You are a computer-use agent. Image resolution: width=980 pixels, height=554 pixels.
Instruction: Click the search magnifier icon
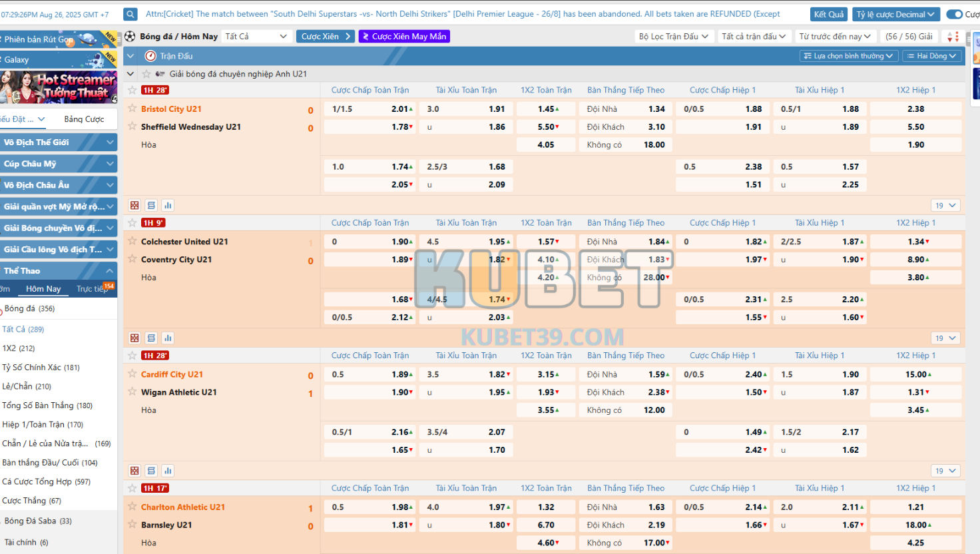130,14
